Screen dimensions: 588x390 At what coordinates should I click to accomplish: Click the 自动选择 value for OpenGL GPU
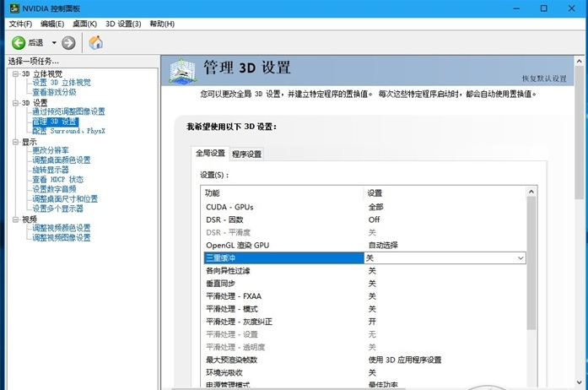pos(383,246)
